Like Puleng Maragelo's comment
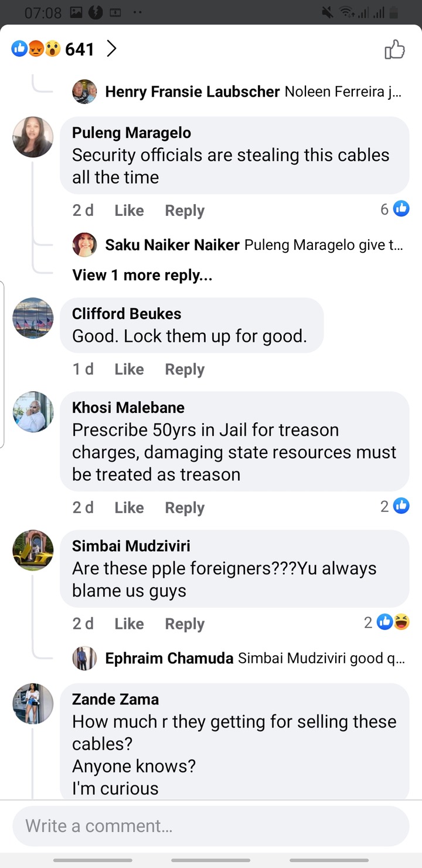Image resolution: width=422 pixels, height=868 pixels. (x=129, y=211)
